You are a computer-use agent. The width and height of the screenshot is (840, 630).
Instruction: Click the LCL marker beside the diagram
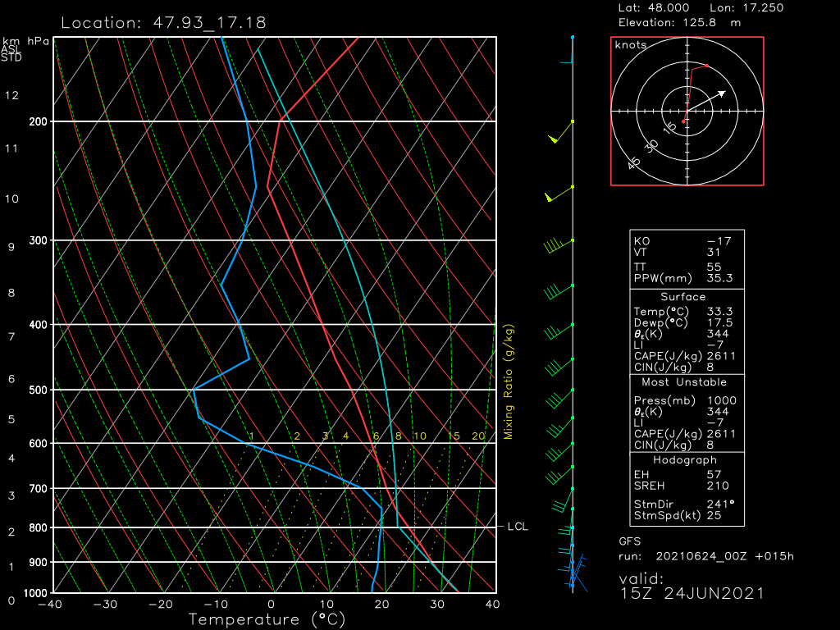click(x=518, y=527)
